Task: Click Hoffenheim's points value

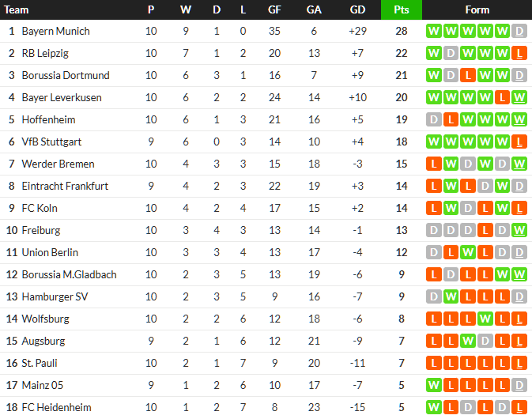Action: 401,120
